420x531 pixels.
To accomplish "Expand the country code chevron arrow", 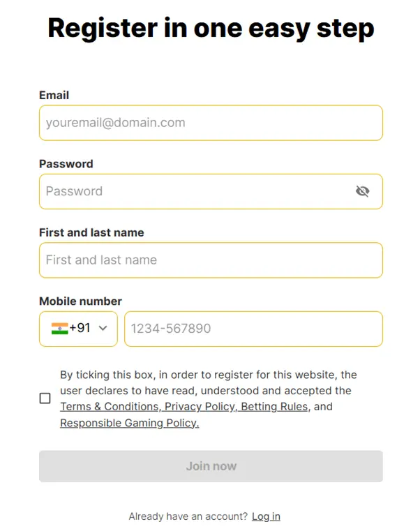I will click(x=103, y=328).
